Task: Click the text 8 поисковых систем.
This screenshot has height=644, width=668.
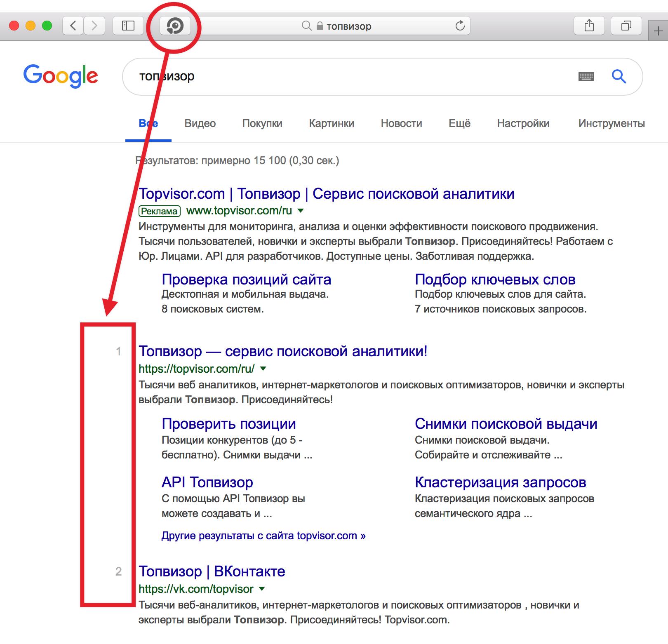Action: pos(212,309)
